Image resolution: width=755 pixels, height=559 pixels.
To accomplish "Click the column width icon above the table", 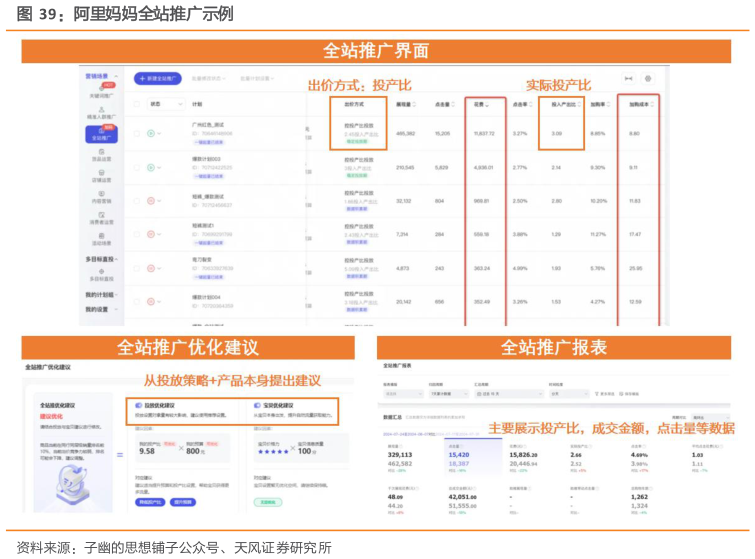I will (x=628, y=78).
